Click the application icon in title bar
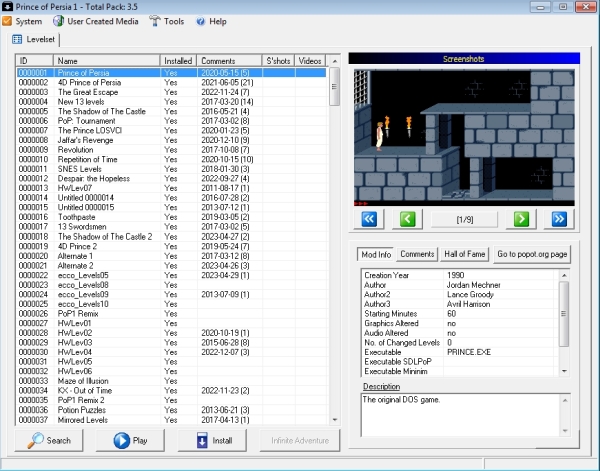Screen dimensions: 600x471 [x=7, y=7]
